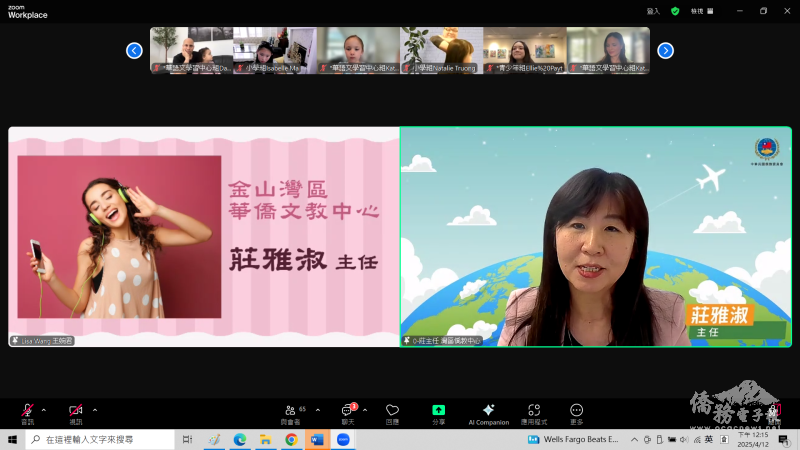
Task: Click the green Share screen button
Action: [438, 411]
